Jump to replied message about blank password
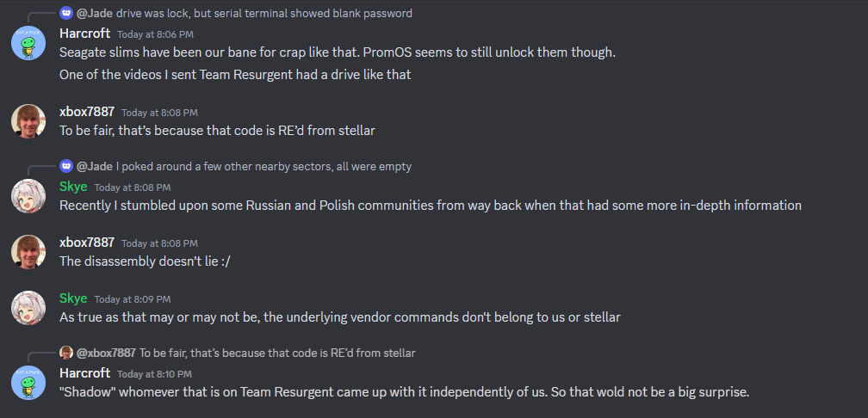Screen dimensions: 868x418 264,13
